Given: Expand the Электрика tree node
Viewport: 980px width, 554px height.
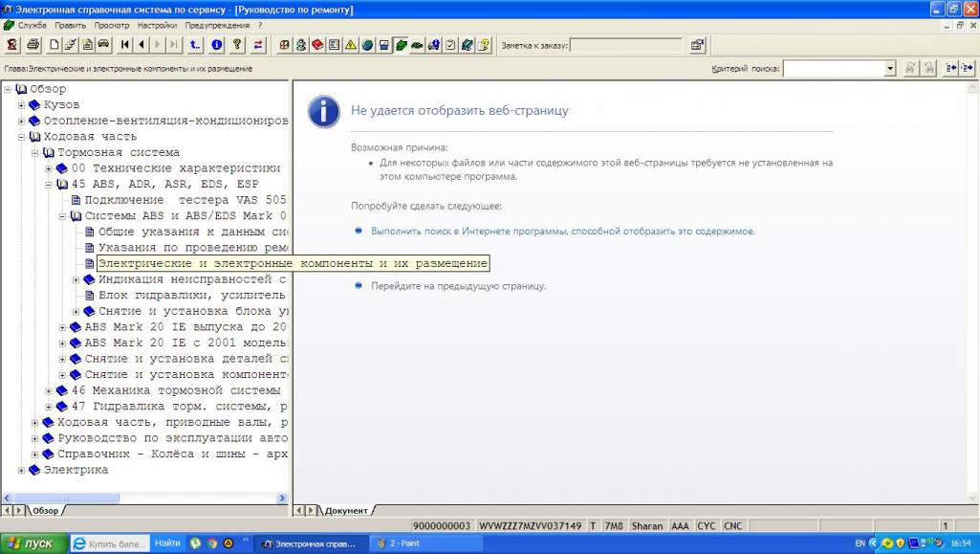Looking at the screenshot, I should [x=22, y=471].
